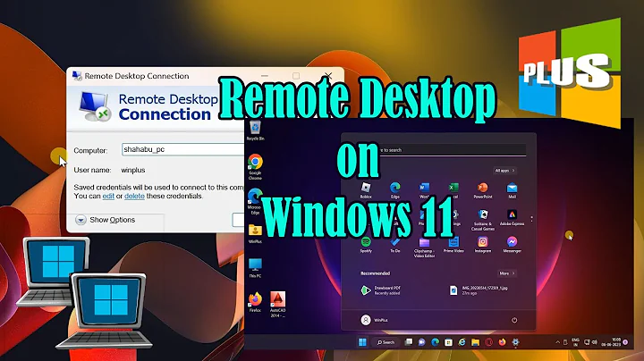Open Recycle Bin on remote desktop

point(255,130)
